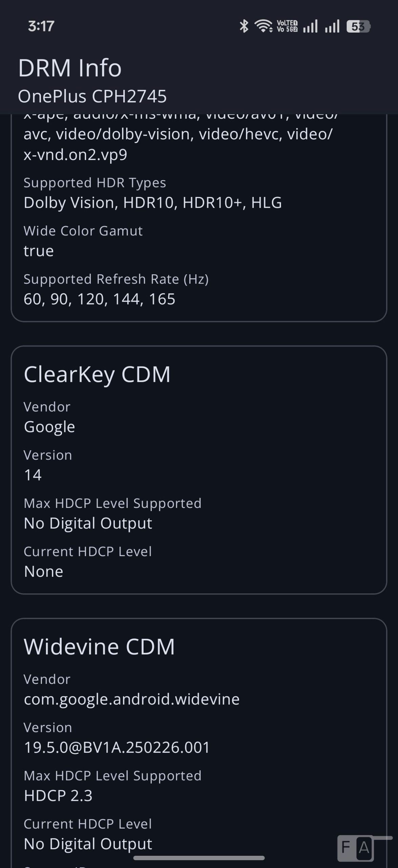Tap the home gesture navigation bar

click(x=199, y=858)
